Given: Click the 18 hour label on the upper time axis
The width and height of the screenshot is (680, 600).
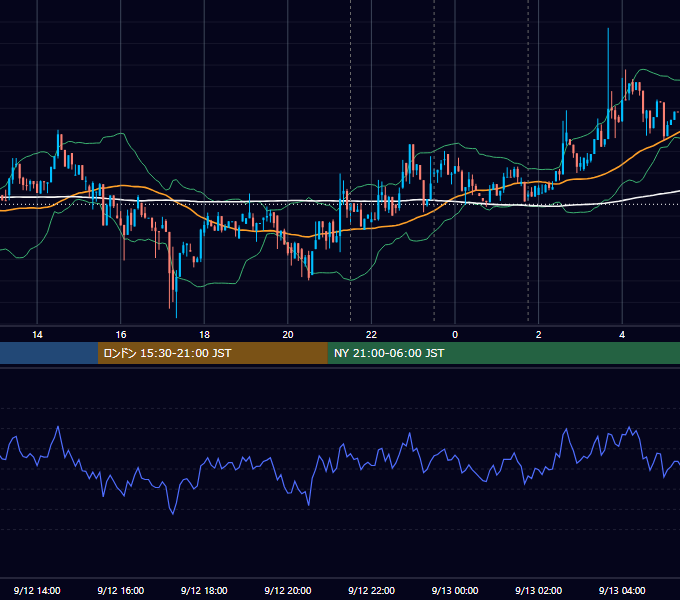Looking at the screenshot, I should (x=204, y=335).
